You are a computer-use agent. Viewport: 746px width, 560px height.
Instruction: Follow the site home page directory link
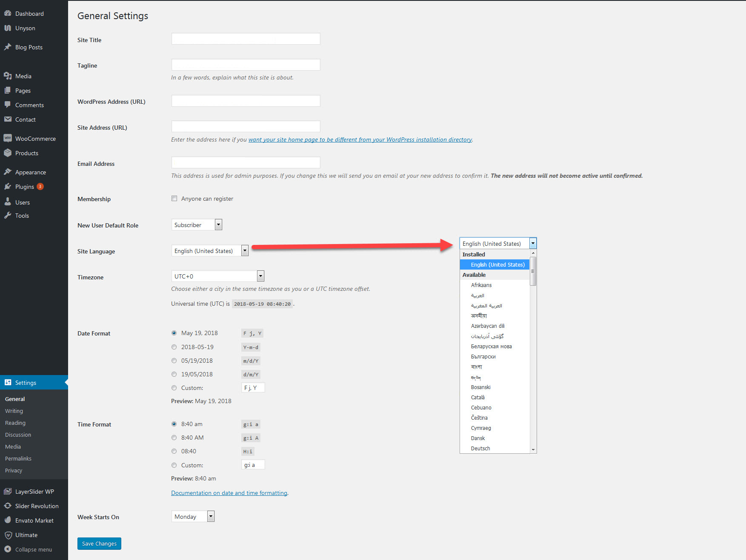[x=360, y=139]
